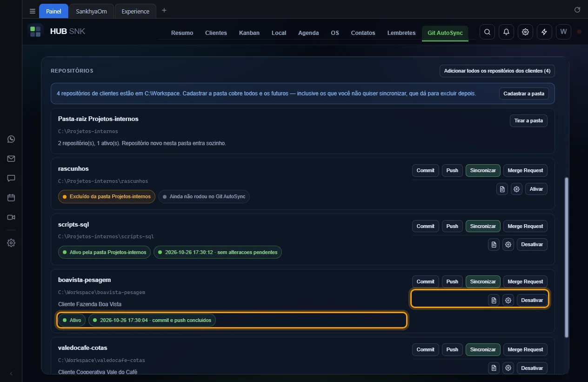Viewport: 588px width, 382px height.
Task: Click the 'Excluído da pasta Projetos-internos' status pill
Action: pyautogui.click(x=107, y=197)
